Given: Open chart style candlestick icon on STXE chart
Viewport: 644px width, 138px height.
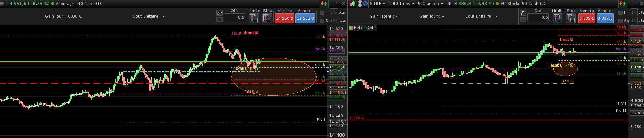Looking at the screenshot, I should pyautogui.click(x=352, y=4).
